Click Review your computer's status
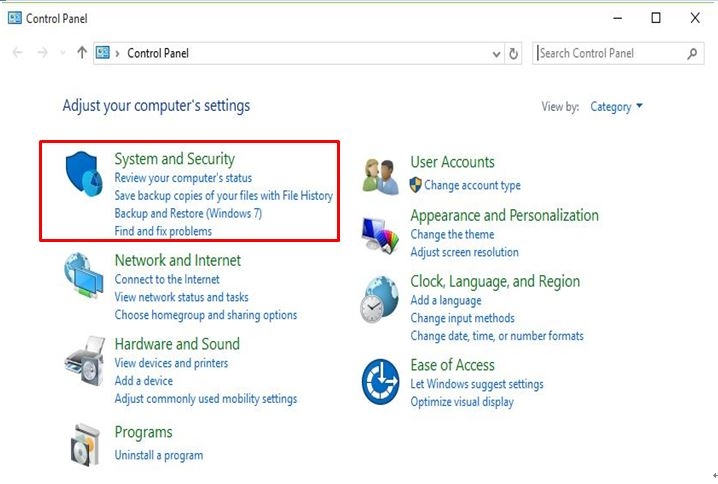This screenshot has width=718, height=484. pyautogui.click(x=183, y=178)
